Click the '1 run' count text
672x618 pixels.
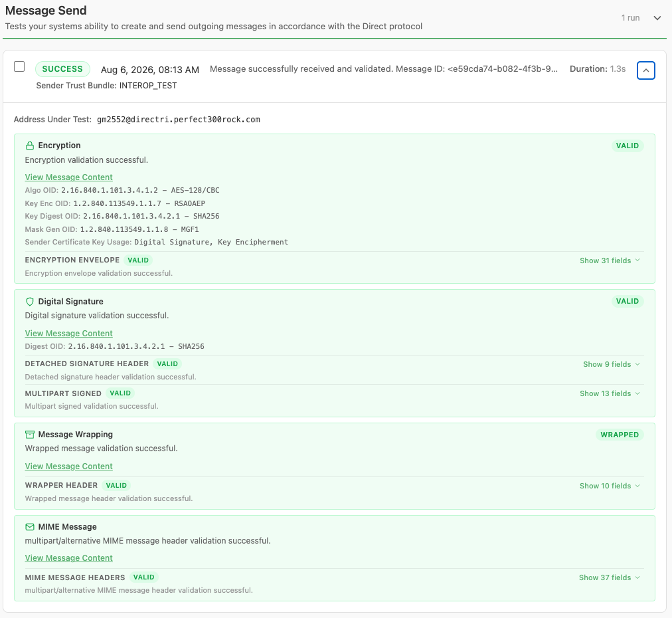[630, 18]
